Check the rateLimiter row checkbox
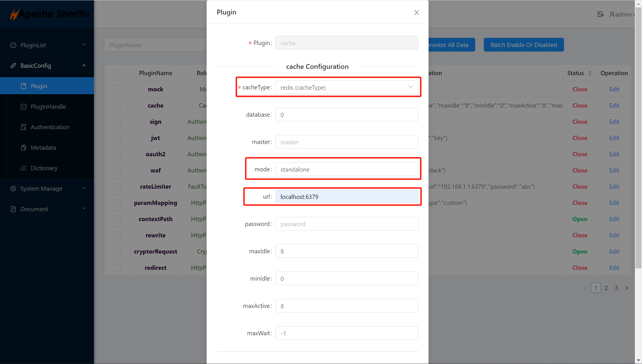642x364 pixels. (117, 187)
